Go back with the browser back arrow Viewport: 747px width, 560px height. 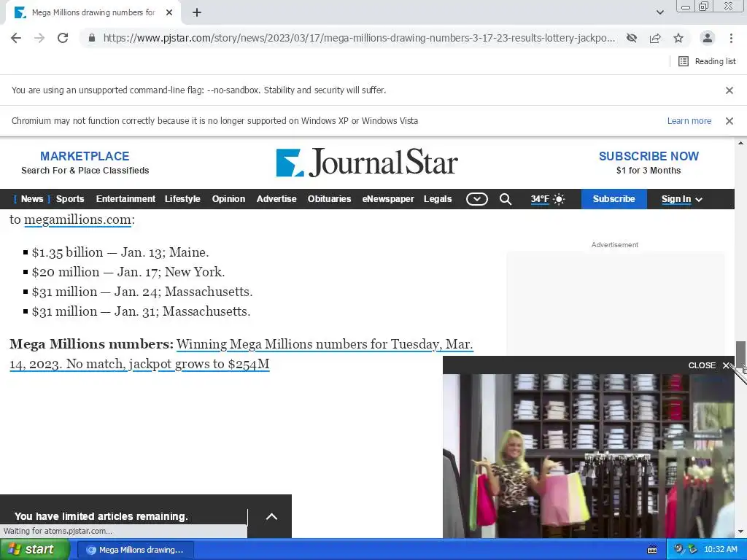(16, 38)
